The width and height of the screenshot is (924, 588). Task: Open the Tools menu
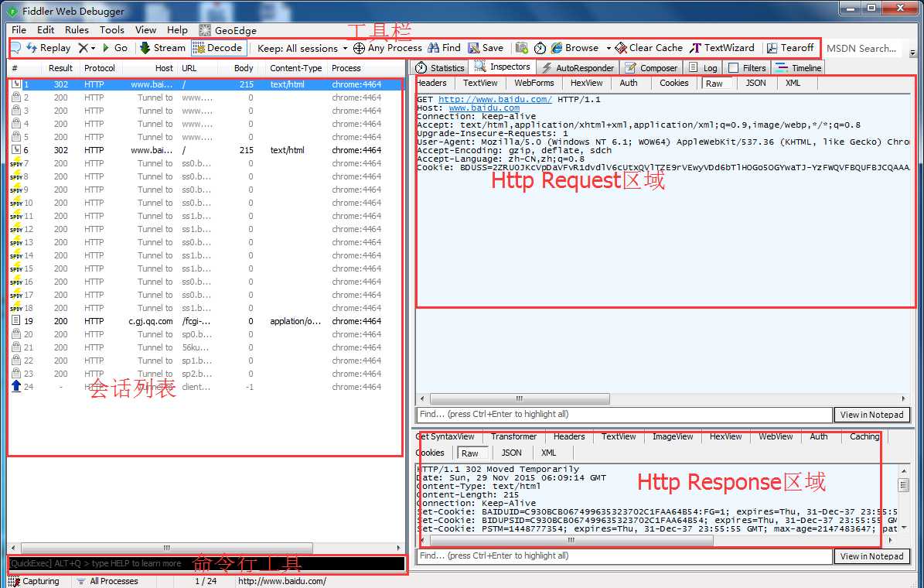pos(112,29)
